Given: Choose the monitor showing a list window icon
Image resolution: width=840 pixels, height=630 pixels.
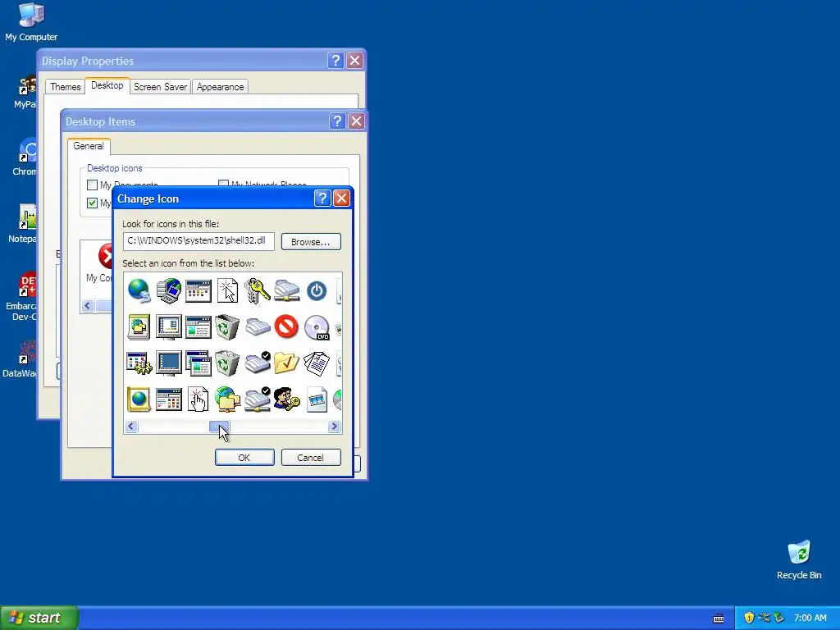Looking at the screenshot, I should tap(169, 326).
